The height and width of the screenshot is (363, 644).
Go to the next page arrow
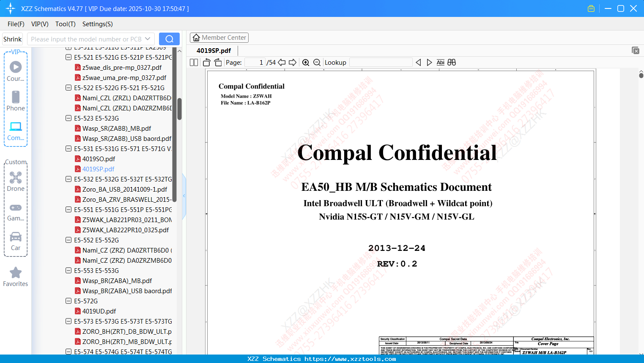point(293,63)
